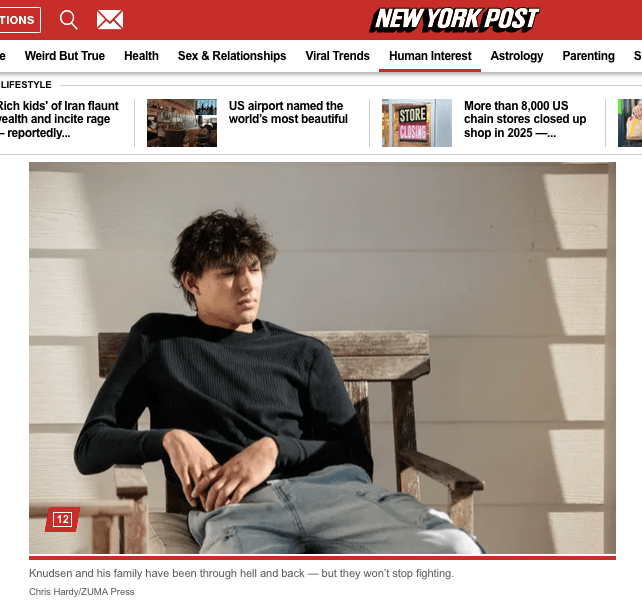
Task: Open the Sections button in header
Action: point(20,20)
